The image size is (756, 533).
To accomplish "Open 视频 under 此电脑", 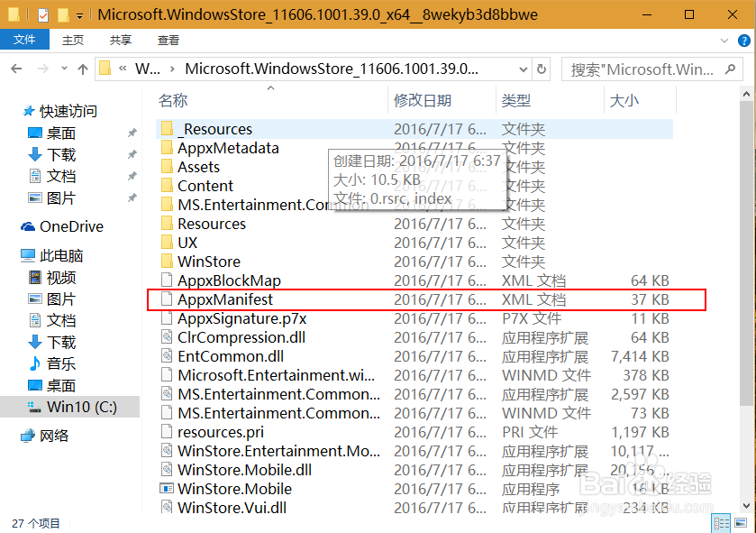I will pos(60,278).
